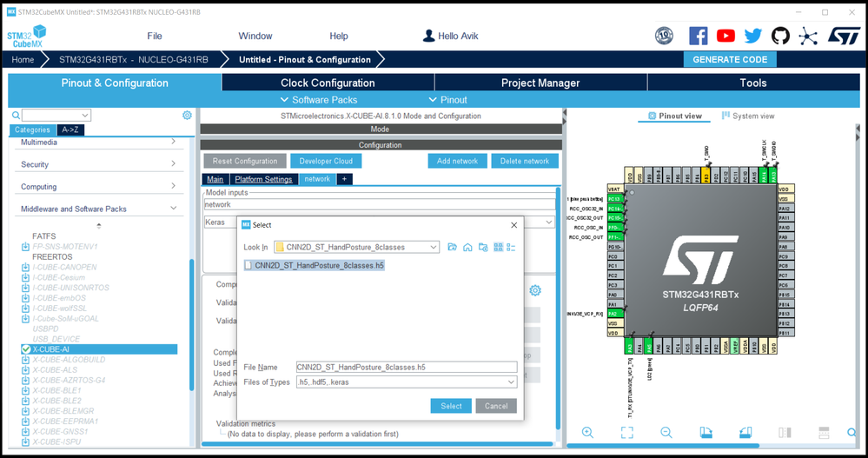This screenshot has height=458, width=868.
Task: Switch to Clock Configuration tab
Action: click(x=328, y=83)
